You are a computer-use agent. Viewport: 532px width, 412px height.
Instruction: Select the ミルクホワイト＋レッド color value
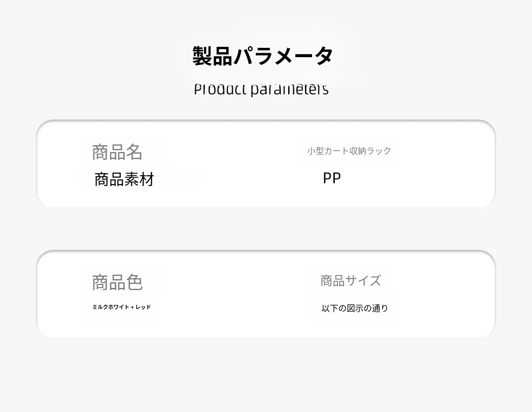(x=121, y=307)
